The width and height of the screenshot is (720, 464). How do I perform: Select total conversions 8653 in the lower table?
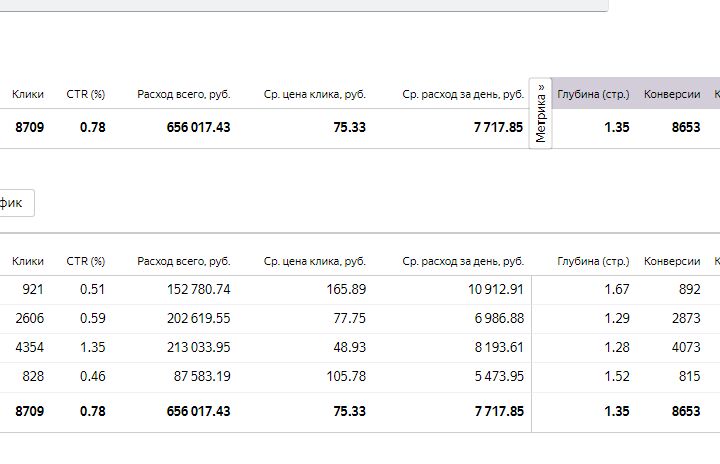coord(686,411)
